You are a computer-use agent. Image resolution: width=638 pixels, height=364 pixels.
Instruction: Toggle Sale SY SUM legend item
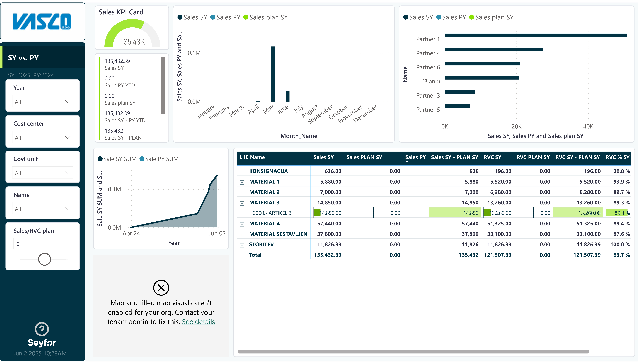(x=117, y=159)
